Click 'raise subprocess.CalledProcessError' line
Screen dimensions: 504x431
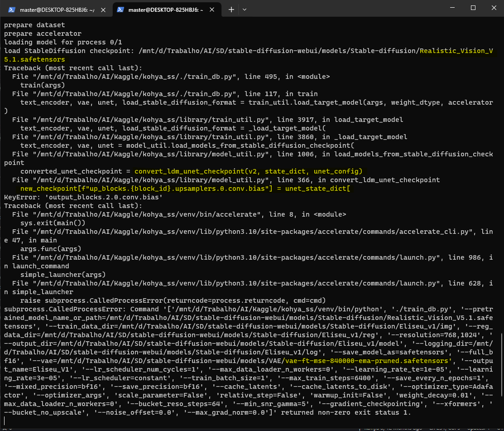[x=173, y=300]
